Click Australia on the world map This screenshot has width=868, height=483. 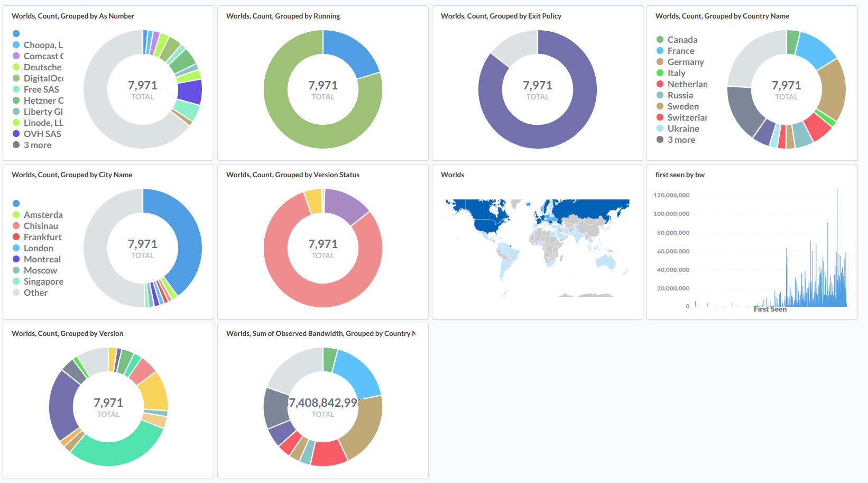click(606, 261)
